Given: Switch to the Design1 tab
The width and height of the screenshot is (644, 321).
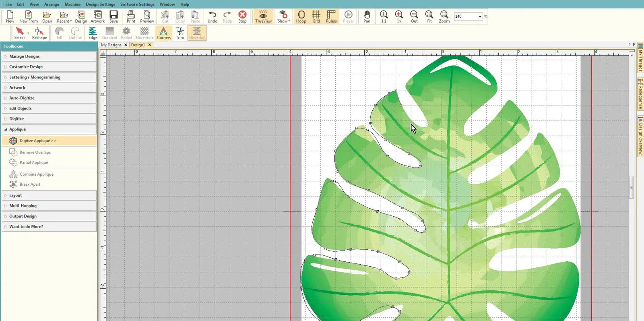Looking at the screenshot, I should pyautogui.click(x=138, y=45).
